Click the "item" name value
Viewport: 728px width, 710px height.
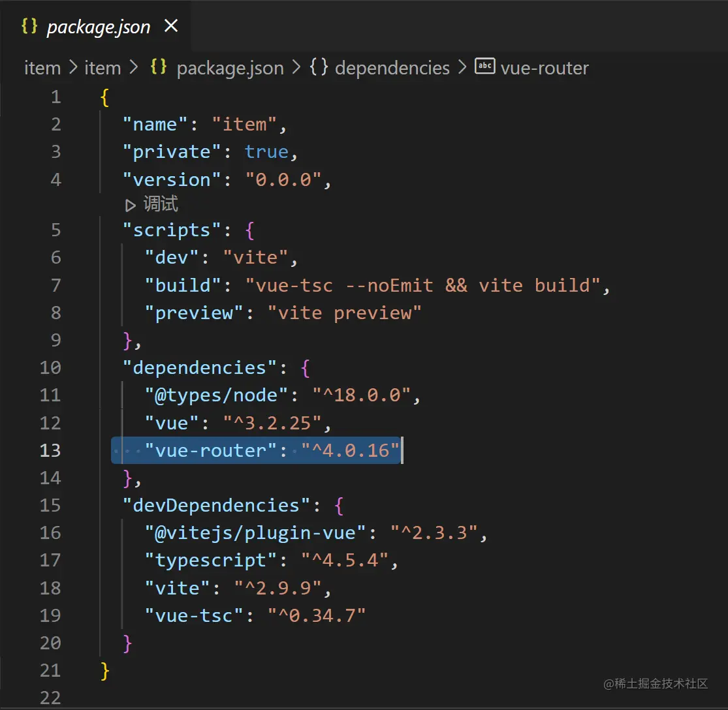coord(244,125)
